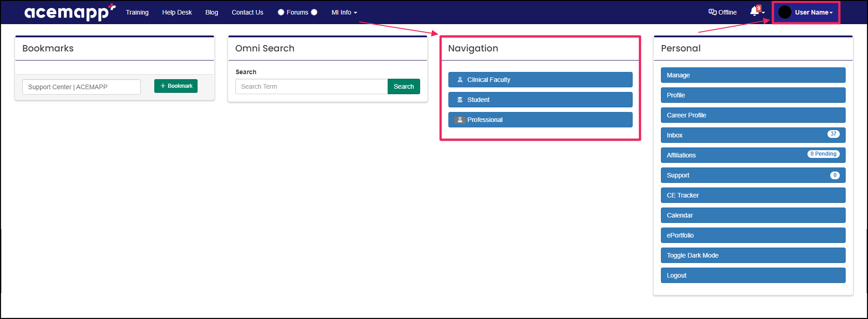Click the Support 0 count badge
The width and height of the screenshot is (868, 319).
835,175
